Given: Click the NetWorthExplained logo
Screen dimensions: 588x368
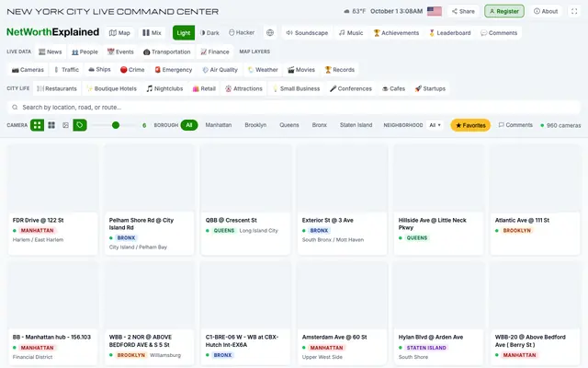Looking at the screenshot, I should (53, 32).
